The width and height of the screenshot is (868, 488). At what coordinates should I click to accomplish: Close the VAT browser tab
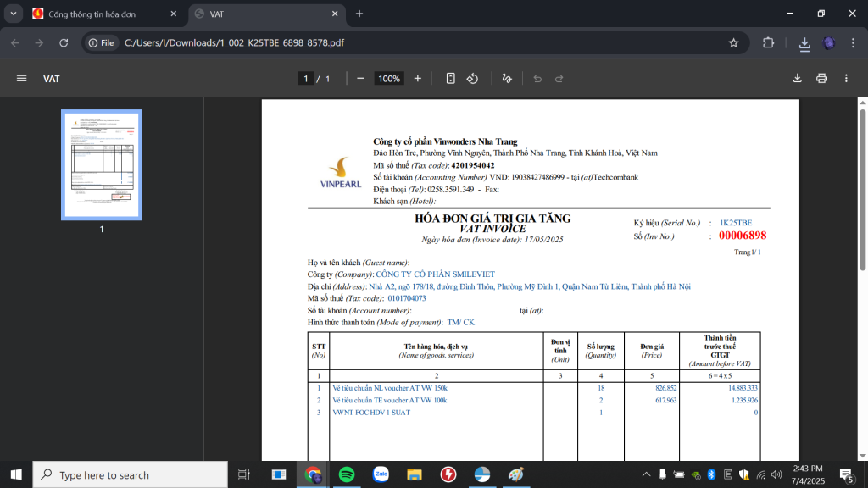(335, 14)
